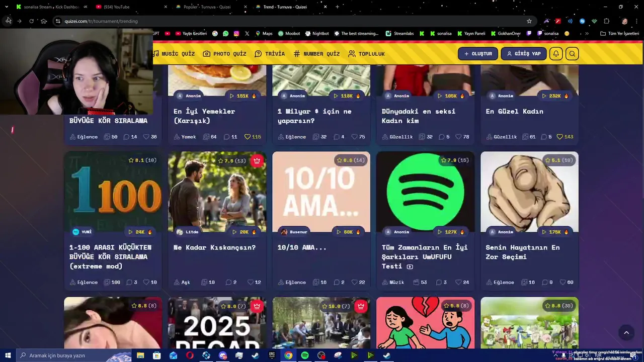Open File Explorer from taskbar

[x=140, y=355]
